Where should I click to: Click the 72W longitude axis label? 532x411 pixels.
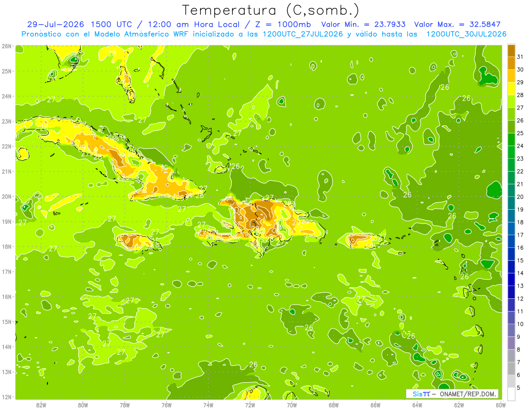click(250, 405)
